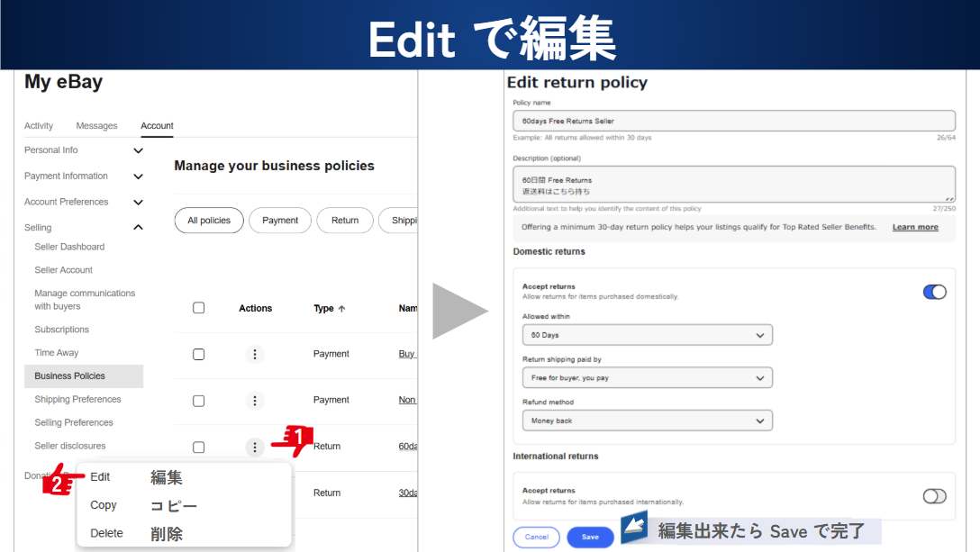Expand the Personal Info section
This screenshot has height=552, width=980.
point(138,150)
